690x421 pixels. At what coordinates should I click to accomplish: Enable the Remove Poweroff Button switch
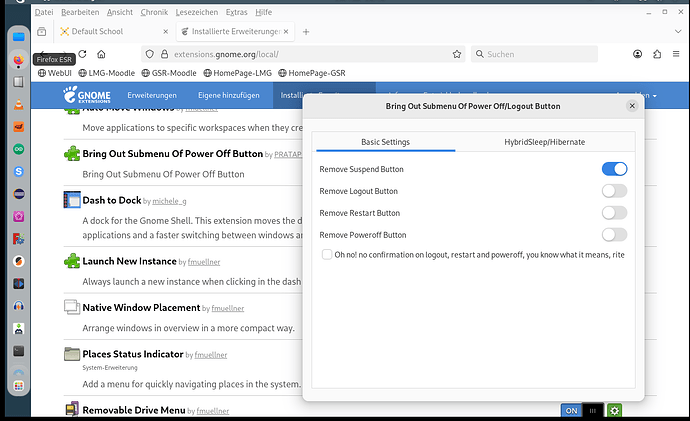(614, 235)
